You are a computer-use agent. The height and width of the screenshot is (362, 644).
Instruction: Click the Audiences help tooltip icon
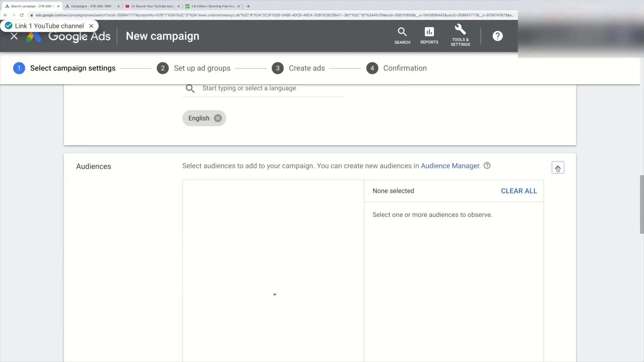(x=487, y=166)
